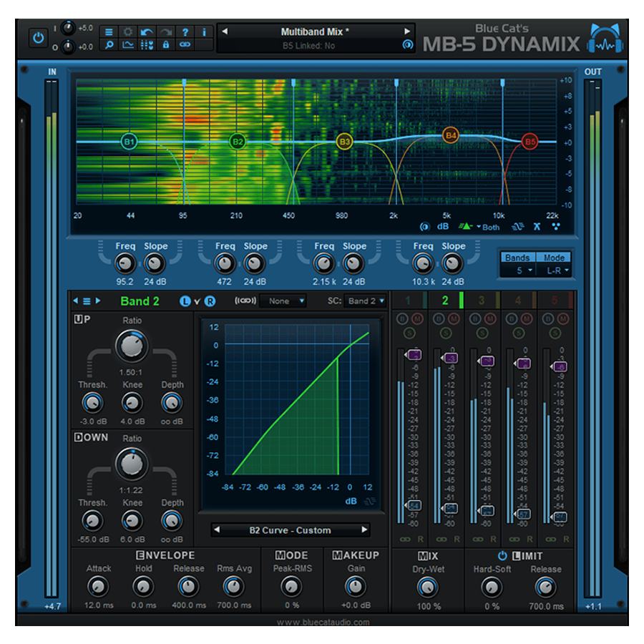
Task: Click the next preset arrow beside Multiband Mix
Action: pos(408,31)
